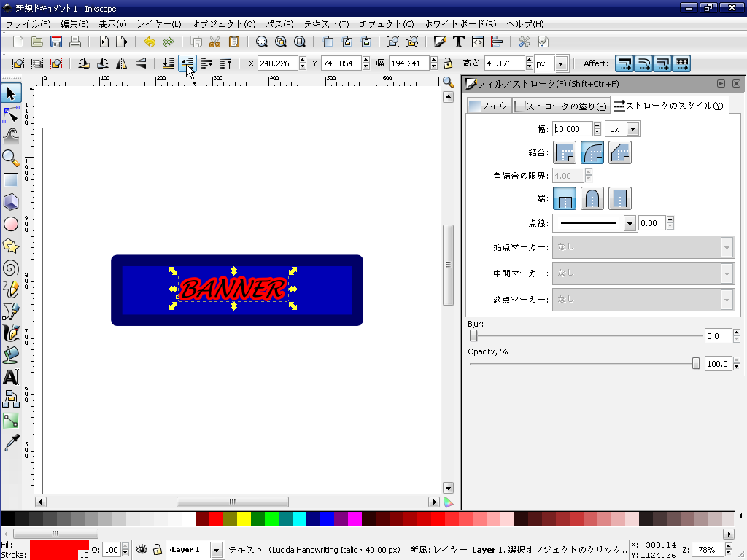Toggle Affect pattern transformation
Screen dimensions: 747x560
click(x=682, y=63)
